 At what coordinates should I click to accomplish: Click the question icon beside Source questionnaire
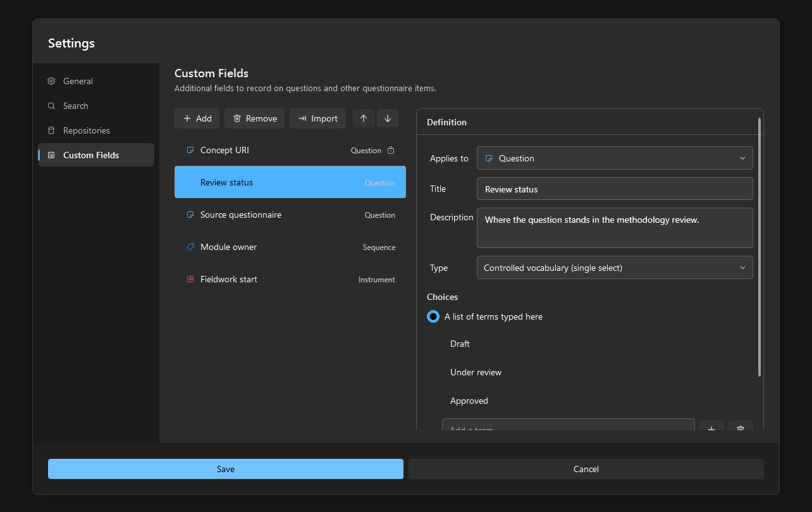click(190, 215)
